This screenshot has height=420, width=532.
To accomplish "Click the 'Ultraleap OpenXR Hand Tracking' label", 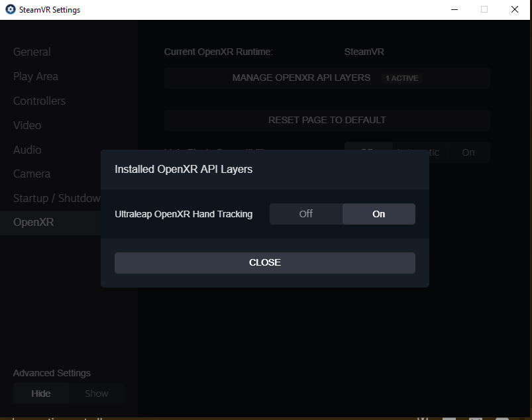I will 184,214.
